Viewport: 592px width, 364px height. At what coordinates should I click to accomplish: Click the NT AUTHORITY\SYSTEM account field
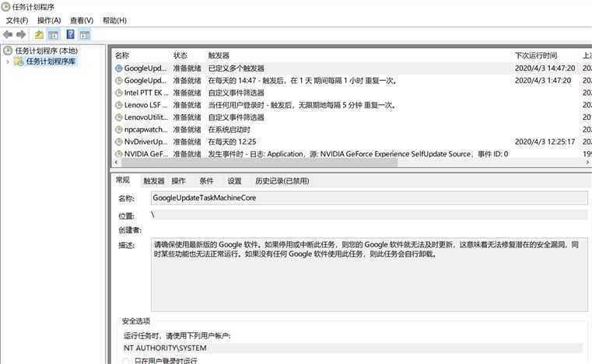pyautogui.click(x=352, y=348)
